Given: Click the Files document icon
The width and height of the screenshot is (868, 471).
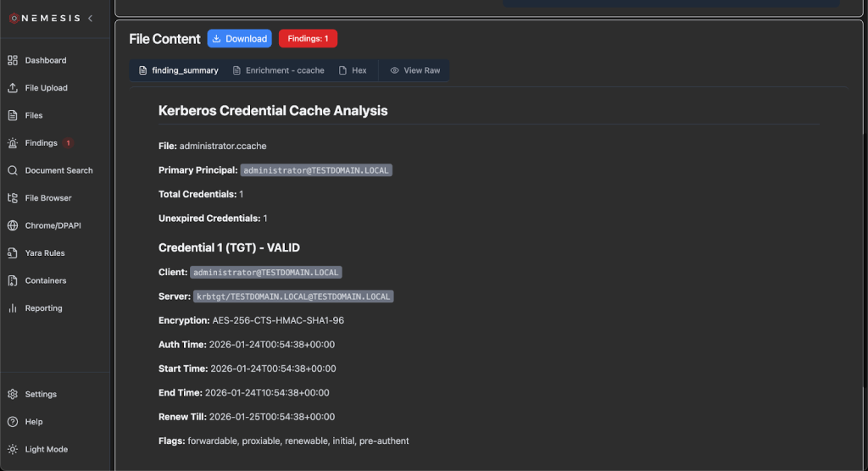Looking at the screenshot, I should [x=13, y=115].
